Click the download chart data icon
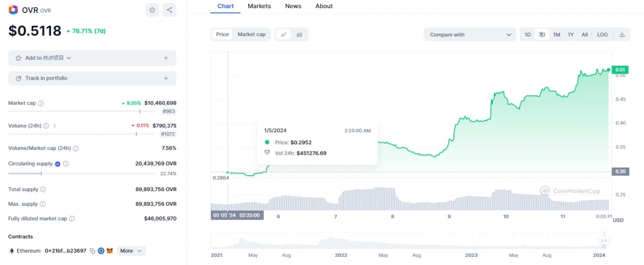Viewport: 644px width, 265px height. pyautogui.click(x=622, y=34)
